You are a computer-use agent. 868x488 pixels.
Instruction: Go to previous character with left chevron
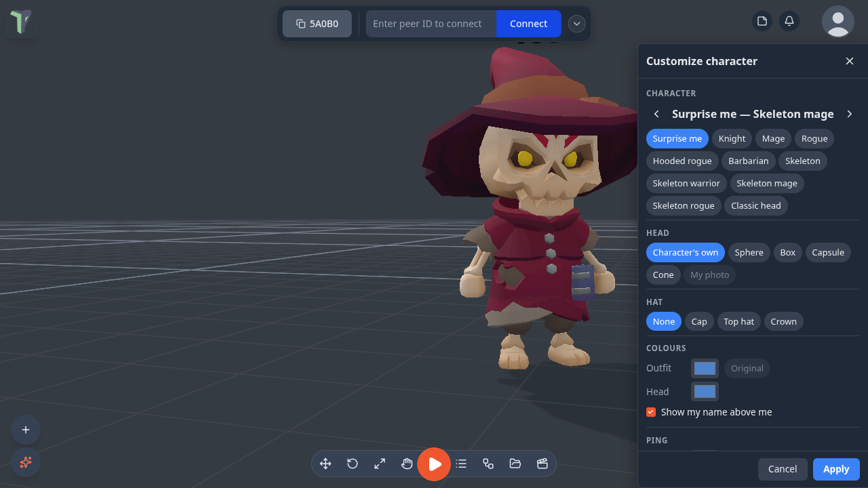point(656,114)
